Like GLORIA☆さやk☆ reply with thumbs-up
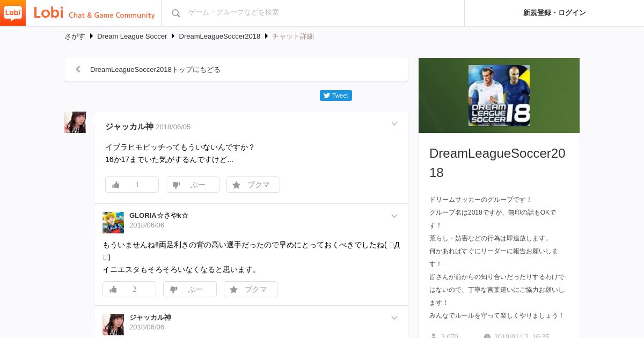This screenshot has height=338, width=644. tap(129, 289)
